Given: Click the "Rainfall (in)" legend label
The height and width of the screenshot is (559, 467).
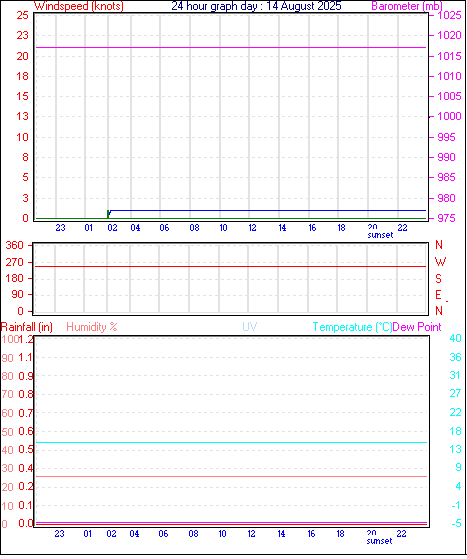Looking at the screenshot, I should point(27,327).
